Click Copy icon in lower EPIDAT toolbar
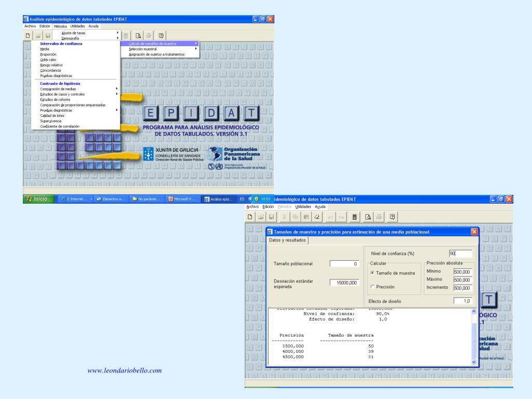 point(296,217)
